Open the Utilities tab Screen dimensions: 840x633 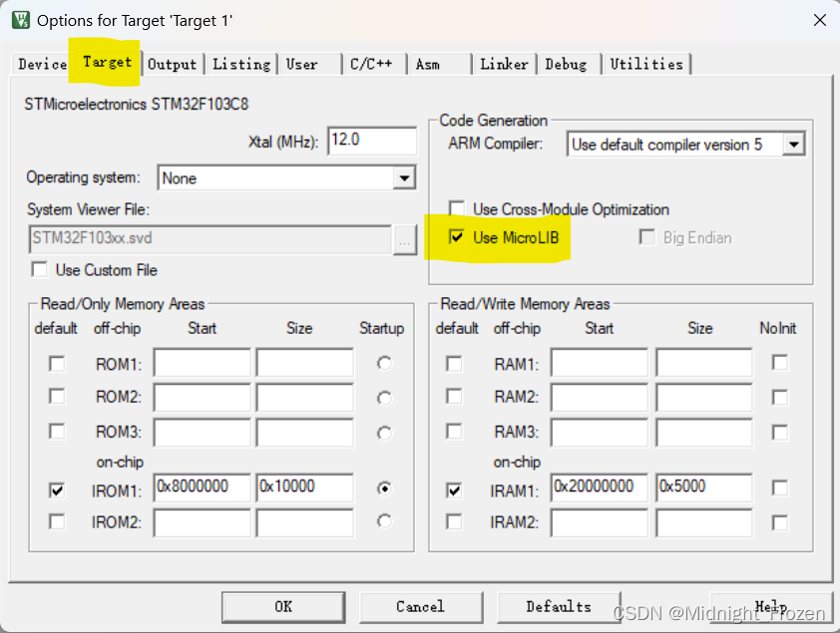(646, 64)
